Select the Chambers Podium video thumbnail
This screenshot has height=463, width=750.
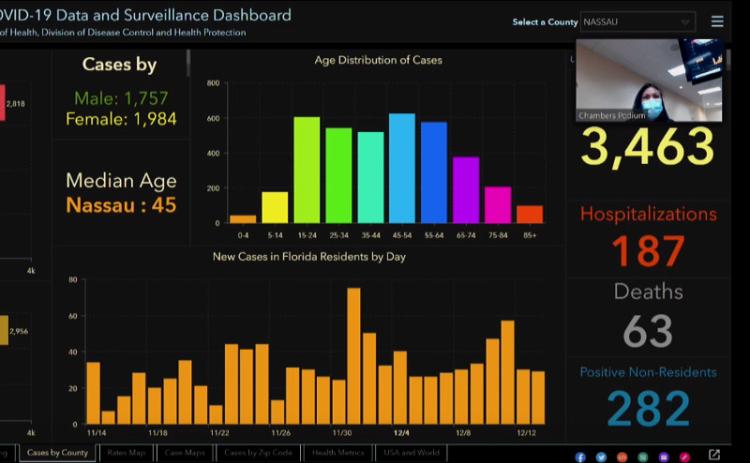pyautogui.click(x=649, y=80)
